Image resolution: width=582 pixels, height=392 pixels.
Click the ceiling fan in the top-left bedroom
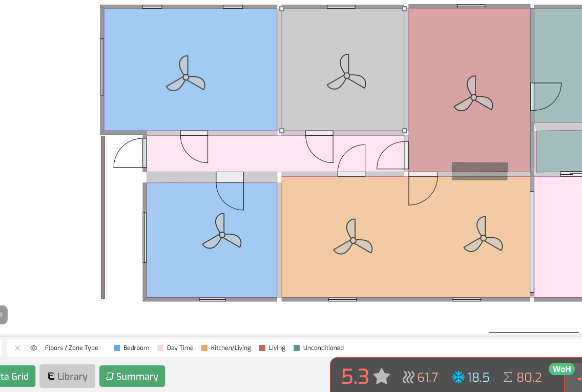tap(186, 77)
